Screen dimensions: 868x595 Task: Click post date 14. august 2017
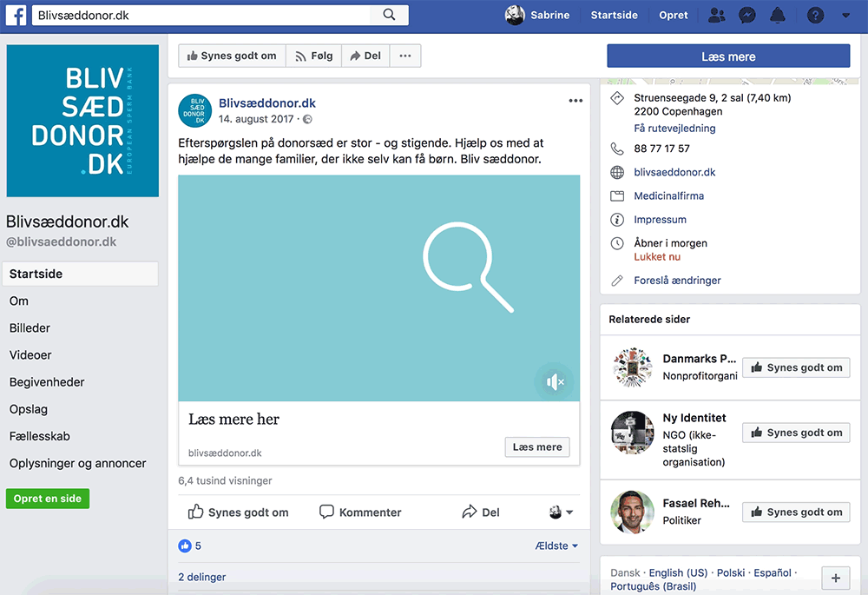click(256, 119)
